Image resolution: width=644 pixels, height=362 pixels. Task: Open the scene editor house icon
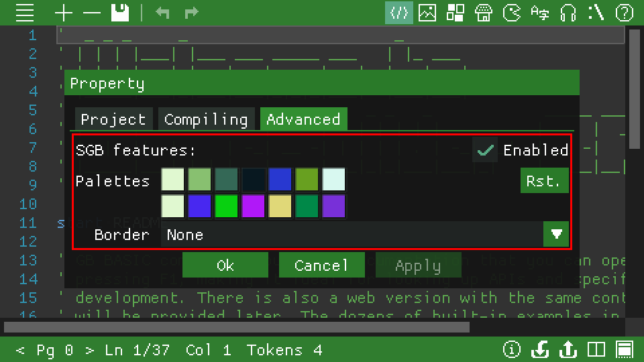point(484,13)
